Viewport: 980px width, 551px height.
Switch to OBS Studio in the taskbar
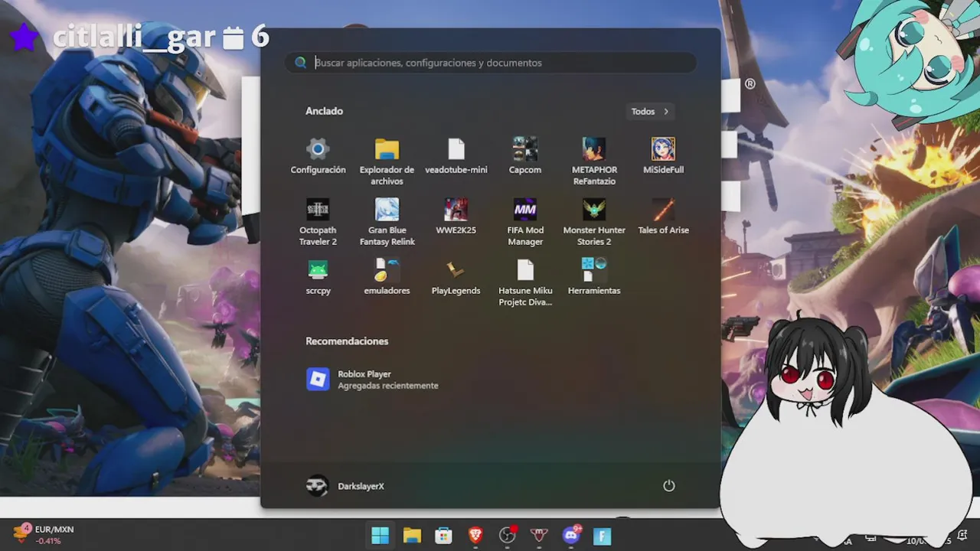click(x=507, y=536)
